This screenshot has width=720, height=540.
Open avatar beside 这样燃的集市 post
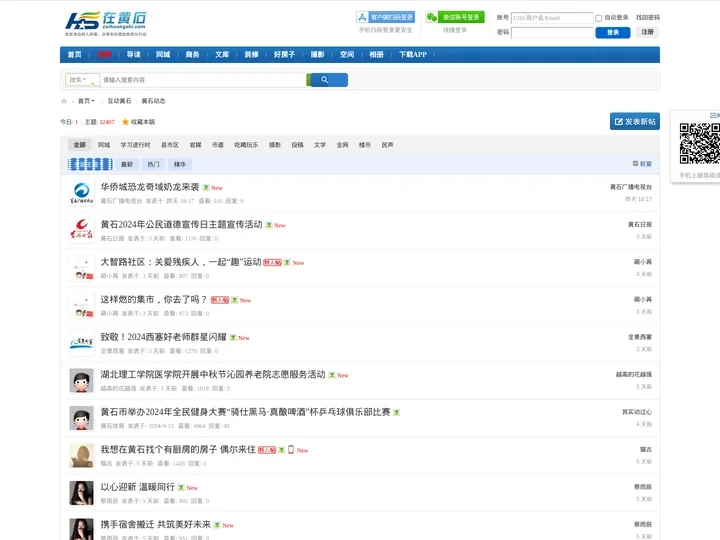tap(81, 305)
